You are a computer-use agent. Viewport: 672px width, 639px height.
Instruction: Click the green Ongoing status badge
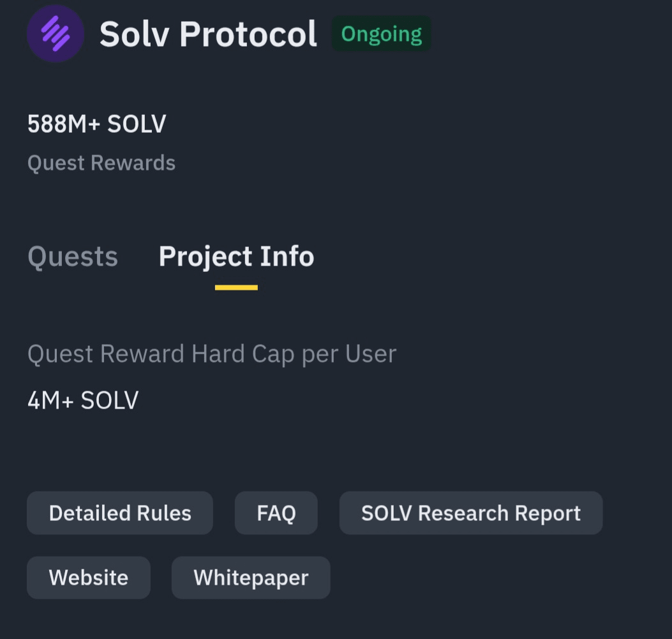pyautogui.click(x=381, y=34)
